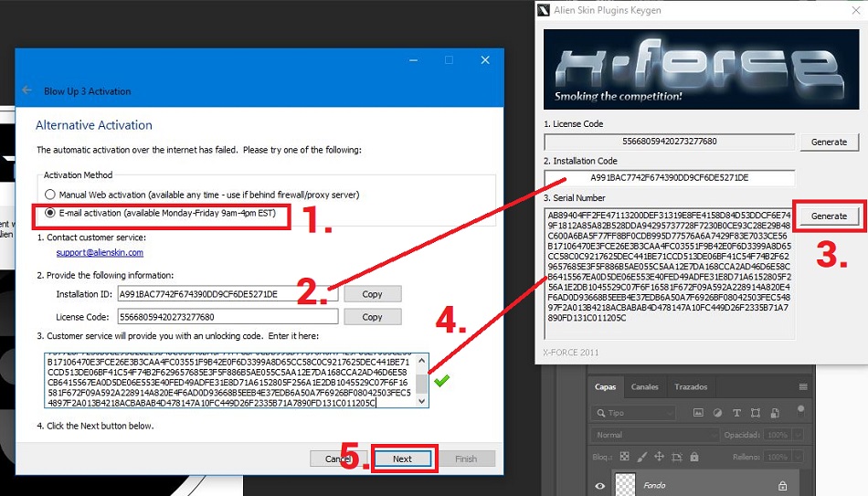Viewport: 868px width, 496px height.
Task: Click inside the unlocking code text box
Action: pyautogui.click(x=229, y=381)
